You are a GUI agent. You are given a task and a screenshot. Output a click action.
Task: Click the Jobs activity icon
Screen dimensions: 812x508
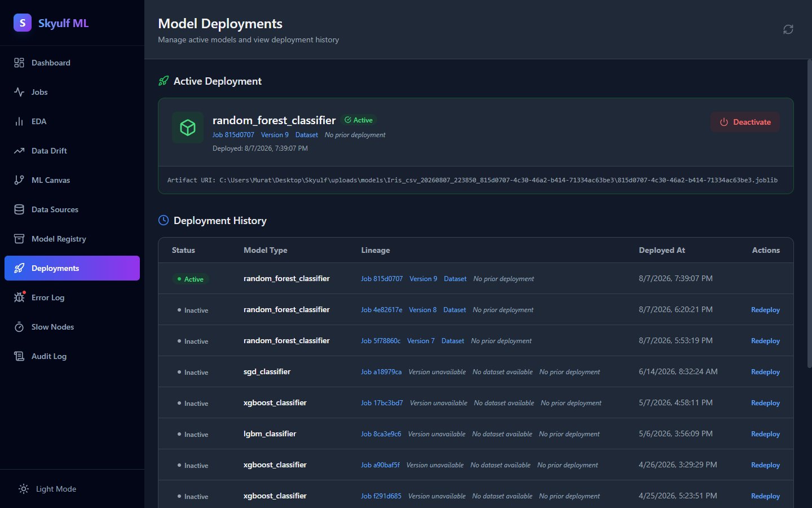pos(19,92)
